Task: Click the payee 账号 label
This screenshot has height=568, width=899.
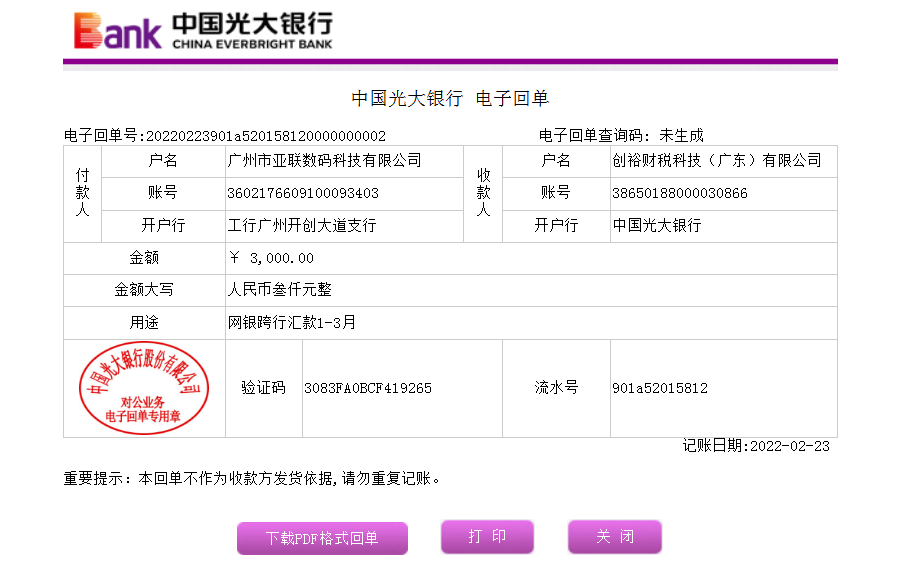Action: tap(556, 193)
